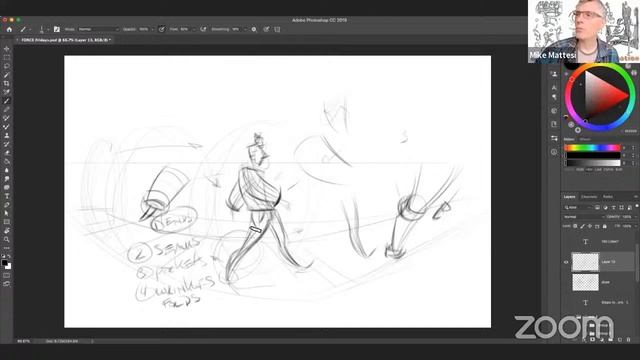The image size is (640, 360).
Task: Toggle pressure controls brush size
Action: point(266,29)
